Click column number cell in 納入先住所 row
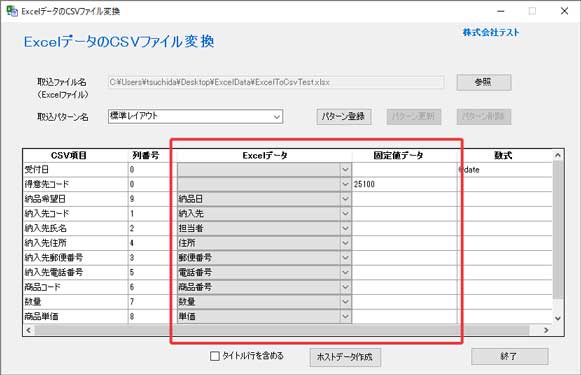581x375 pixels. tap(152, 243)
